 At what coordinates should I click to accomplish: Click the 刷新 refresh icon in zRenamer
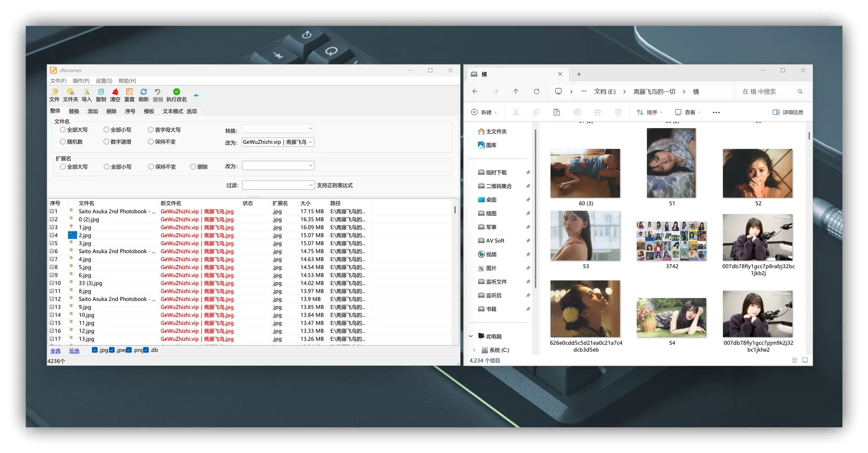(143, 92)
